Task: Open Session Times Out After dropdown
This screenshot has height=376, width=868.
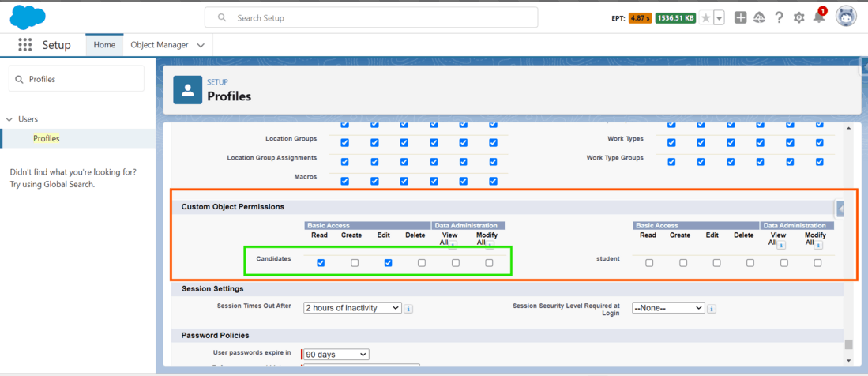Action: click(x=352, y=308)
